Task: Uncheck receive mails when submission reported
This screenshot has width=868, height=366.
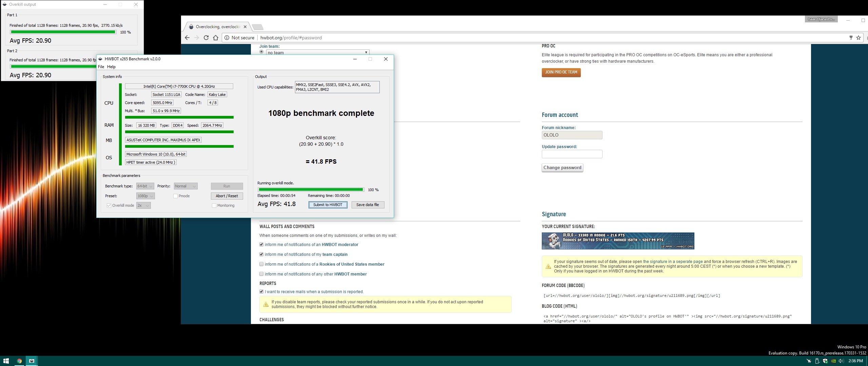Action: 261,291
